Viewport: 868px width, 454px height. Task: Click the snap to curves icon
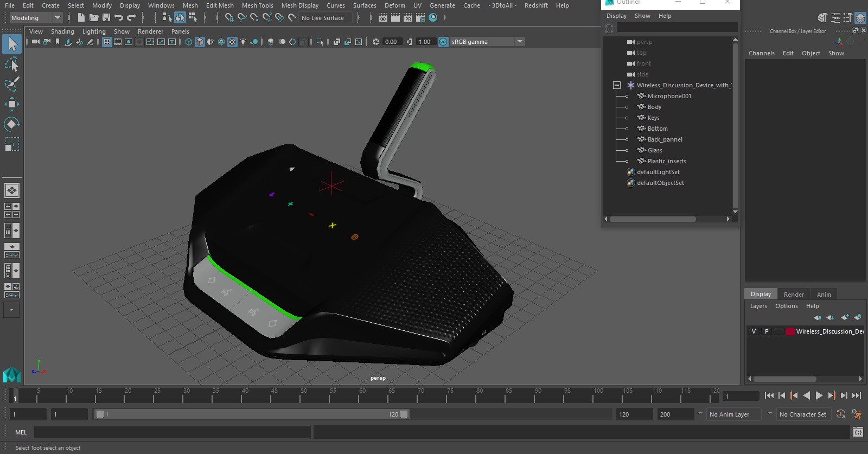pyautogui.click(x=242, y=18)
